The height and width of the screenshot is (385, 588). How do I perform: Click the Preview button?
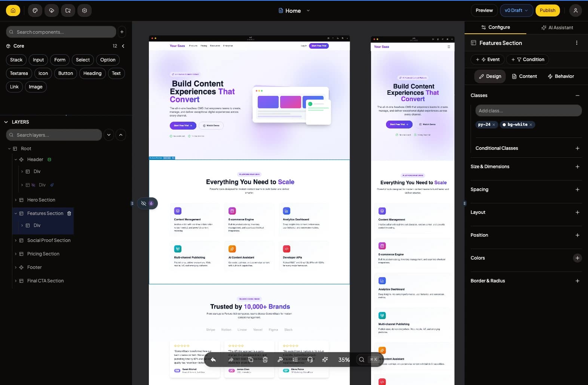pos(484,10)
